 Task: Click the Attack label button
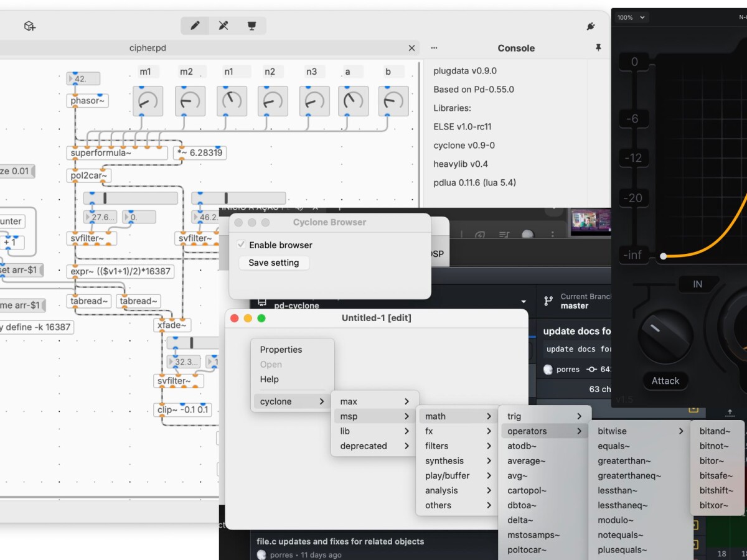tap(665, 381)
